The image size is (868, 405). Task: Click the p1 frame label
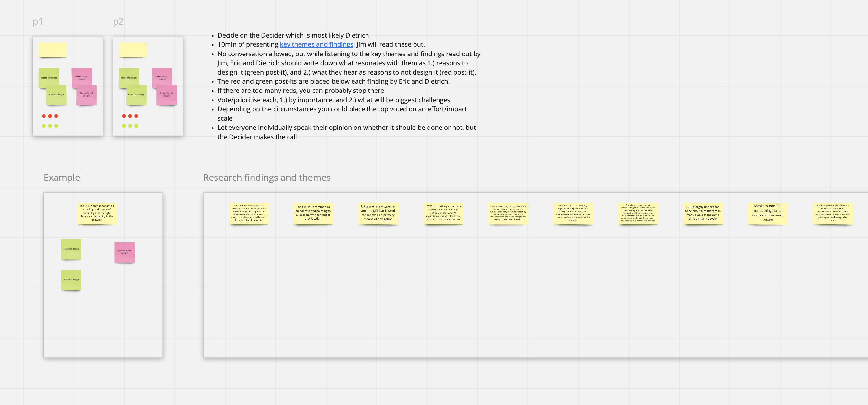[38, 21]
